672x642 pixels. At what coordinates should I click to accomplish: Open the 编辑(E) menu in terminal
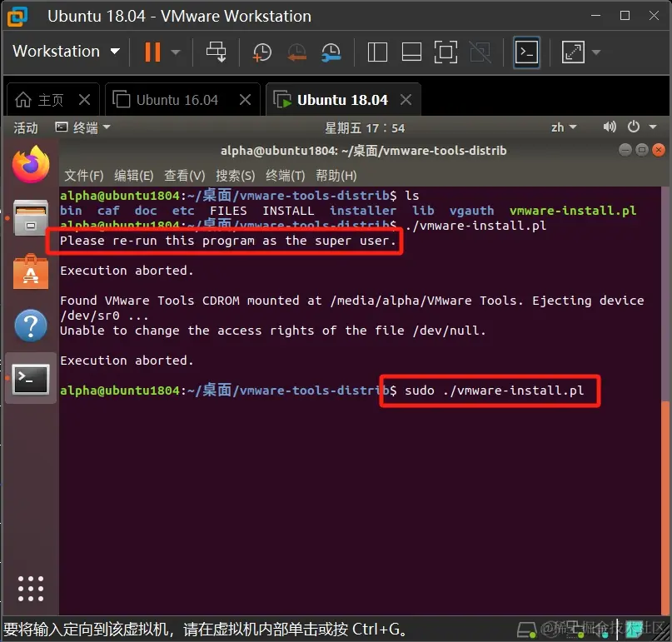point(134,176)
